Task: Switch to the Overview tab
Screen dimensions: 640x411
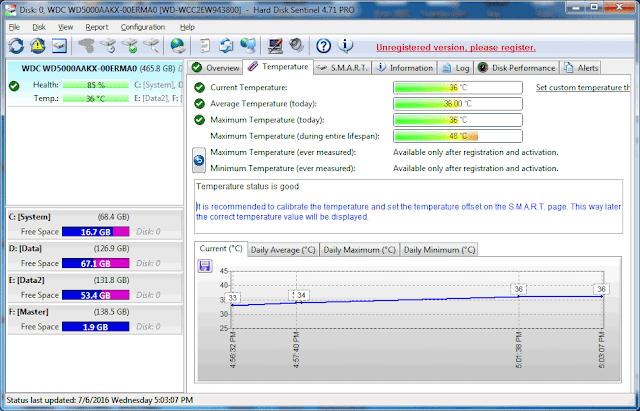Action: (x=216, y=68)
